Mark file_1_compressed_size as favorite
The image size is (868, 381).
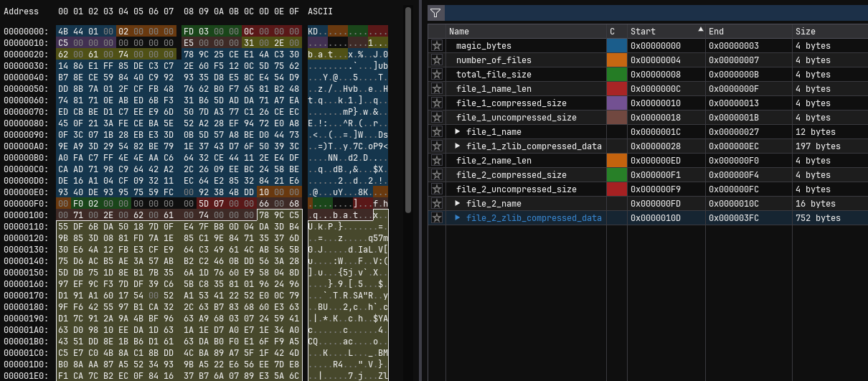coord(436,103)
